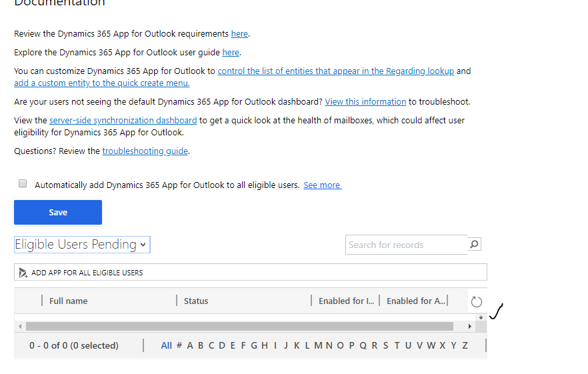Open the Eligible Users Pending view dropdown
The height and width of the screenshot is (374, 588).
[x=82, y=245]
